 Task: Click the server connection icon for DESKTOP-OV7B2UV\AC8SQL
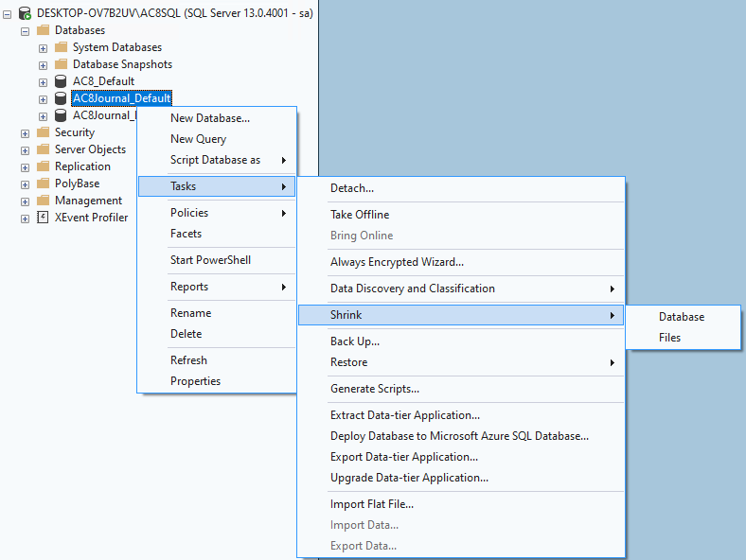click(25, 13)
